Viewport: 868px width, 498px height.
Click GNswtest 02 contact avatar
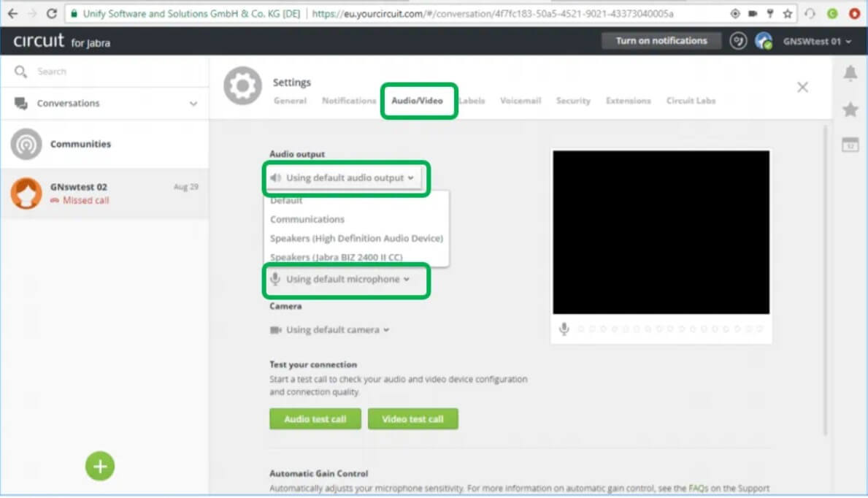point(26,194)
